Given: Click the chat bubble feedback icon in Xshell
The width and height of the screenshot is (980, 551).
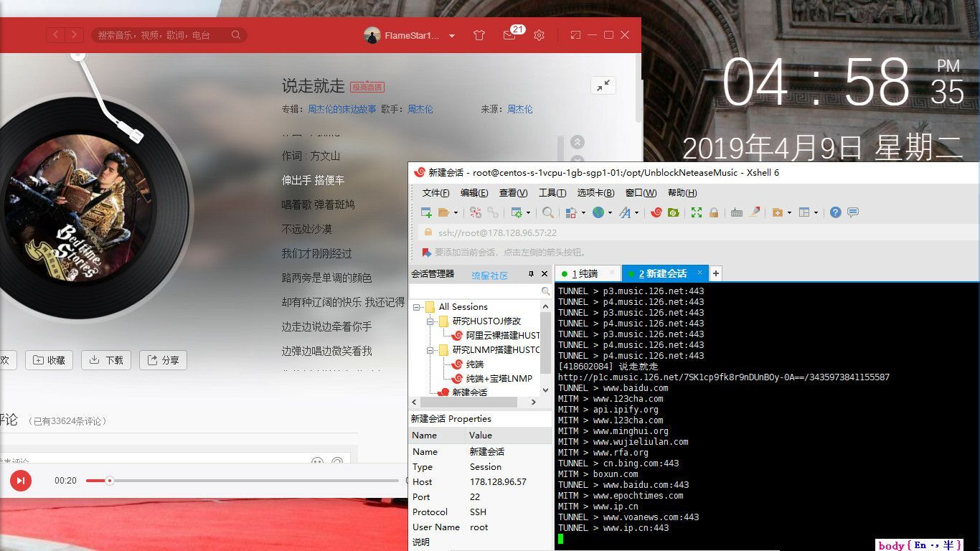Looking at the screenshot, I should coord(853,212).
